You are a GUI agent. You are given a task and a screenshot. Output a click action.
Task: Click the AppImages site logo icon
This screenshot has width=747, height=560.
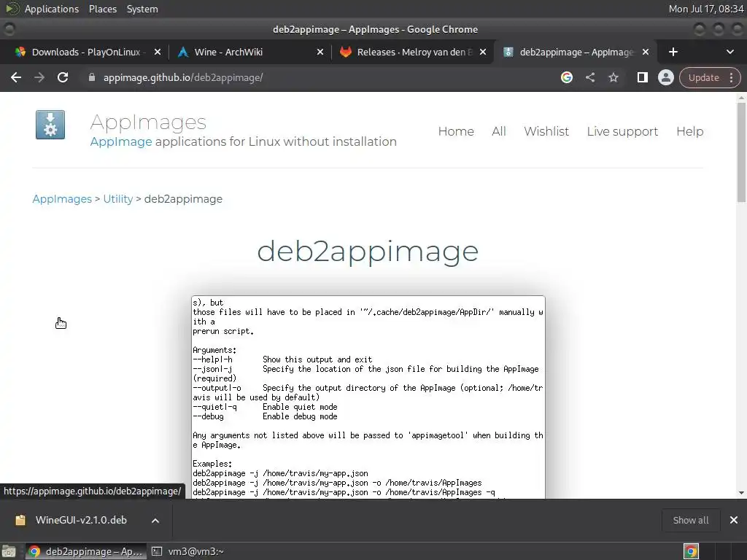[x=50, y=125]
